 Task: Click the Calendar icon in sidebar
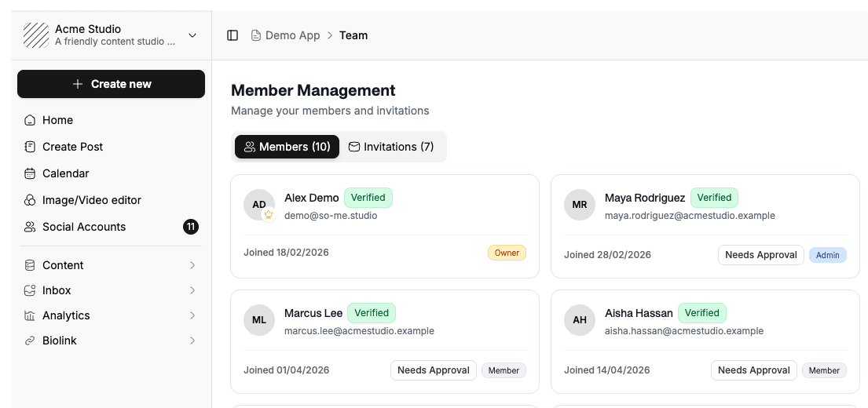pos(30,173)
